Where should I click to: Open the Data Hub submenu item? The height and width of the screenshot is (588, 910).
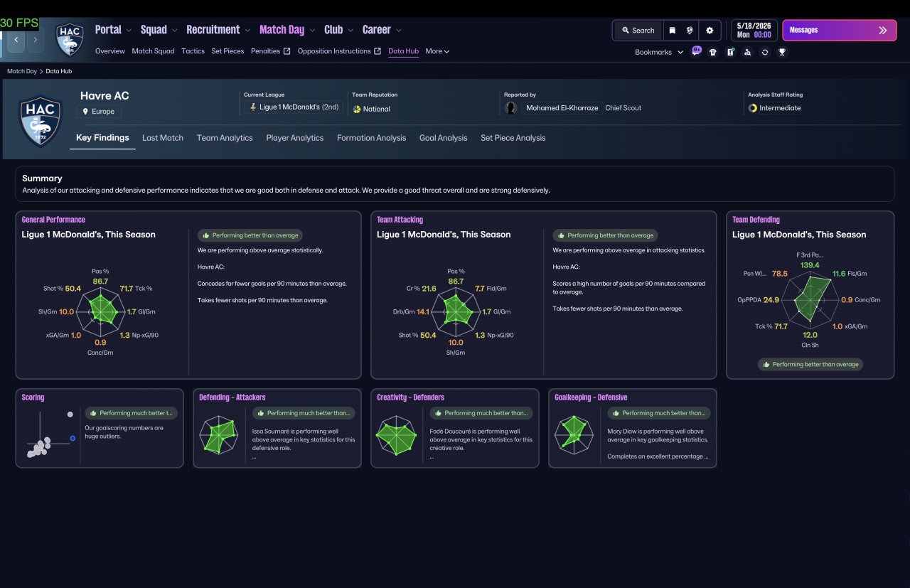pos(403,51)
